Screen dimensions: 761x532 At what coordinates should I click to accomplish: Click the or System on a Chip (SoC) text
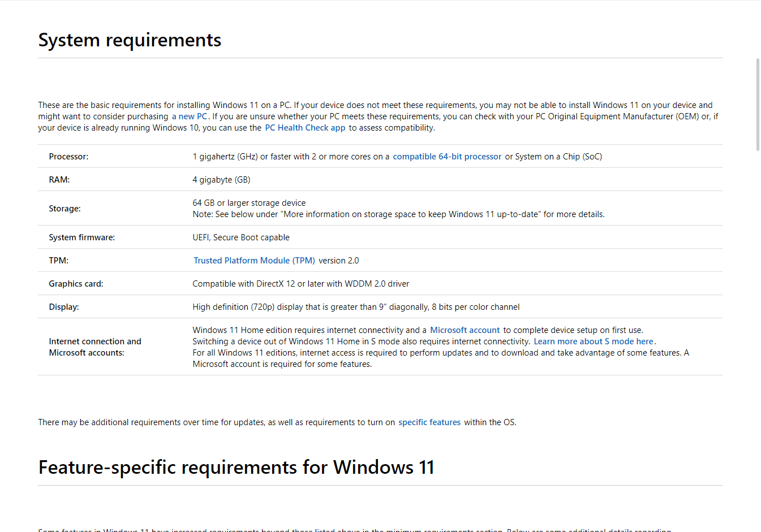click(553, 157)
